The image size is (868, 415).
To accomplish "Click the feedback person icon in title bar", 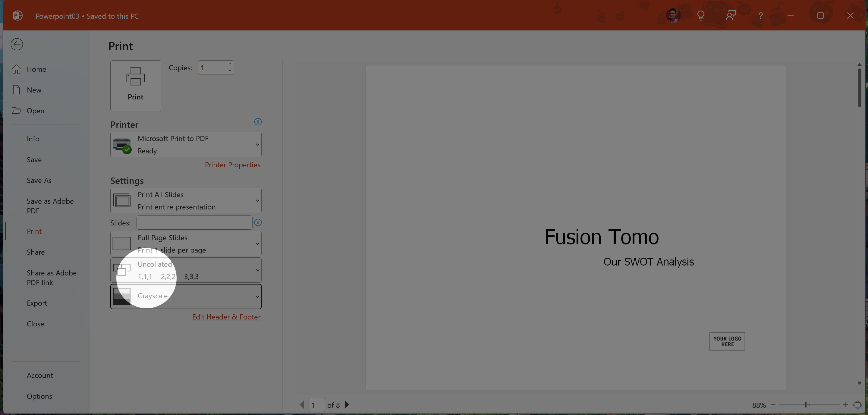I will click(731, 15).
